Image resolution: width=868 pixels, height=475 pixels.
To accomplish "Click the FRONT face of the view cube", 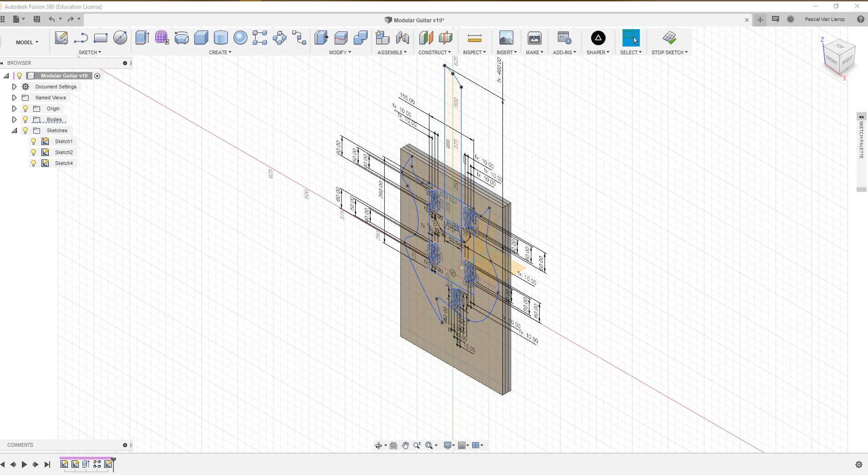I will [832, 61].
